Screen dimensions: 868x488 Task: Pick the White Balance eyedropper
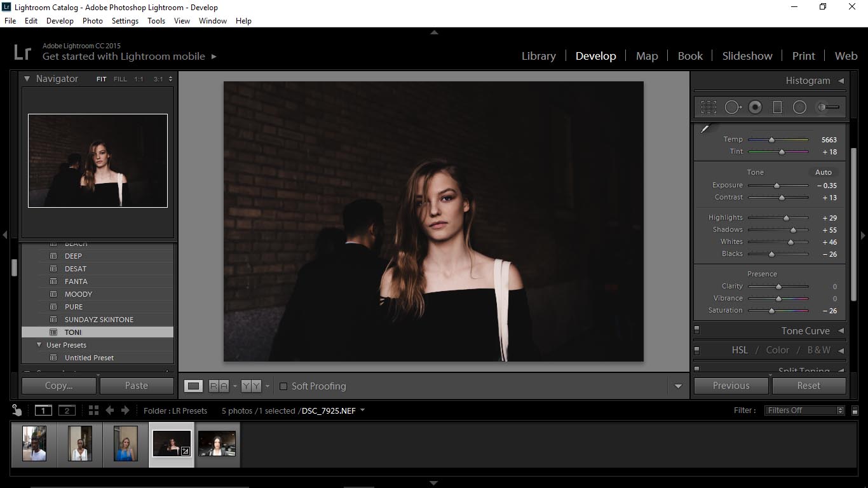[705, 129]
